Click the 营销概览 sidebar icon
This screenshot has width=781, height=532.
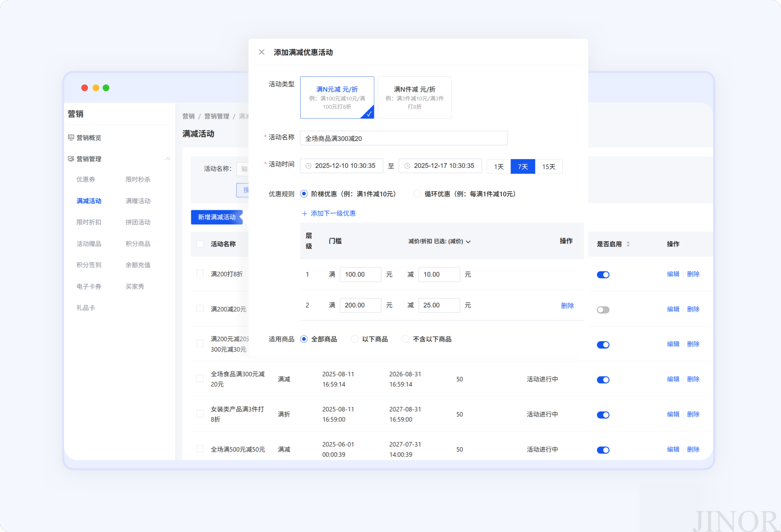tap(71, 138)
